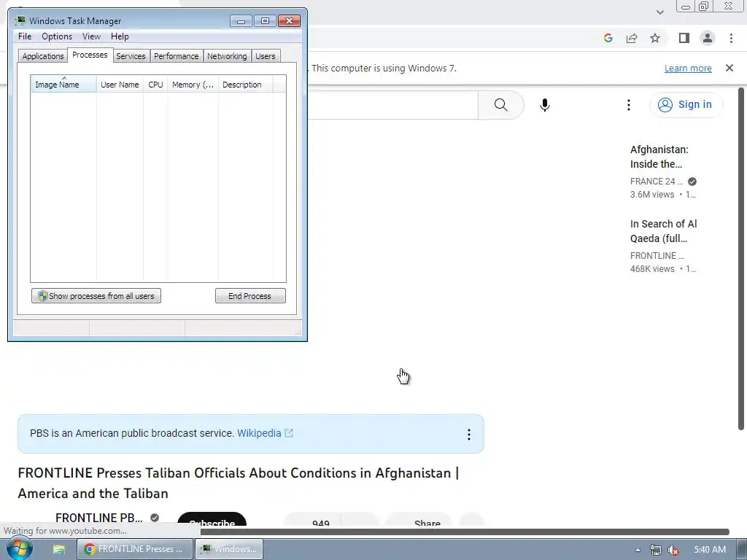The height and width of the screenshot is (560, 747).
Task: Switch to the Applications tab
Action: (43, 56)
